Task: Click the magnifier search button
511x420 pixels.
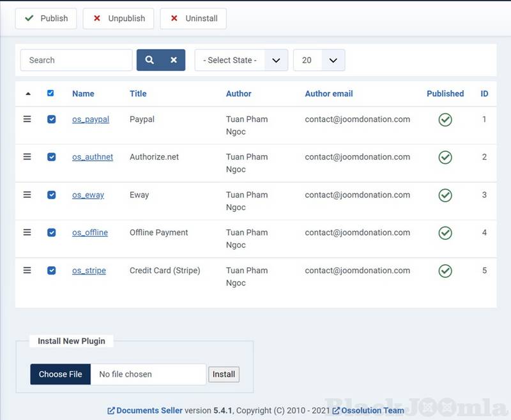Action: (x=149, y=60)
